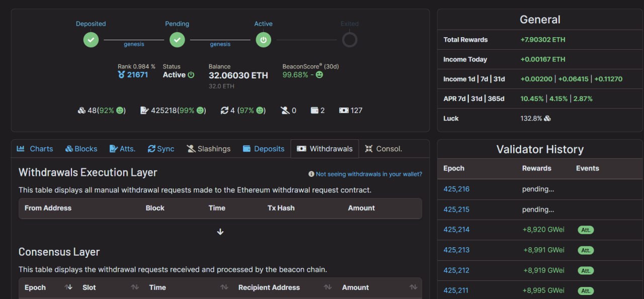This screenshot has width=644, height=299.
Task: Open the Consol. tab
Action: 383,149
